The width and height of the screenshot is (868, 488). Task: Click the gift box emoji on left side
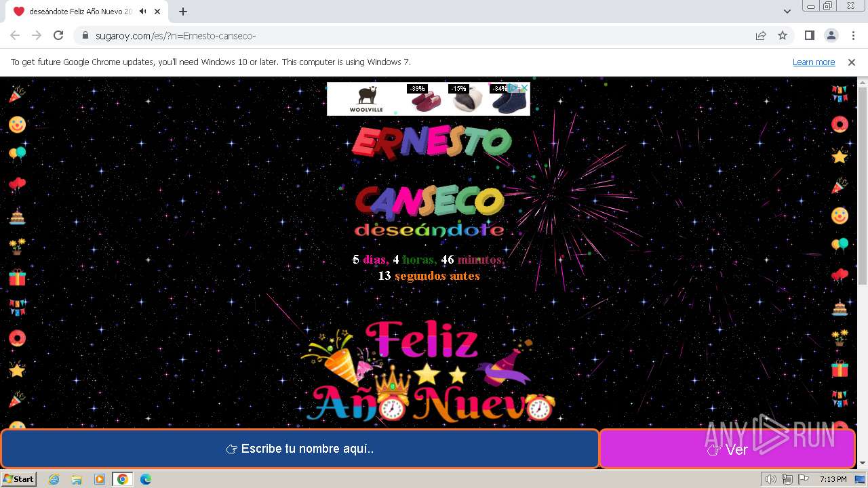17,277
